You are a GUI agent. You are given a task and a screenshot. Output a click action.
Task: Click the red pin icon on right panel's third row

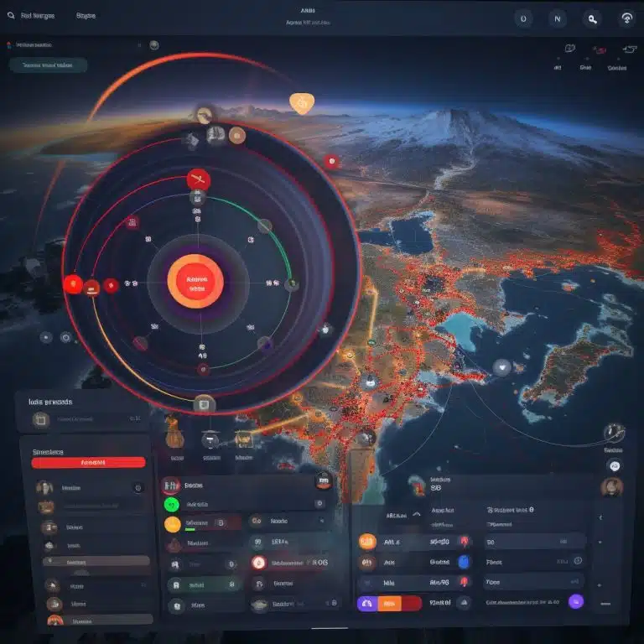tap(464, 582)
